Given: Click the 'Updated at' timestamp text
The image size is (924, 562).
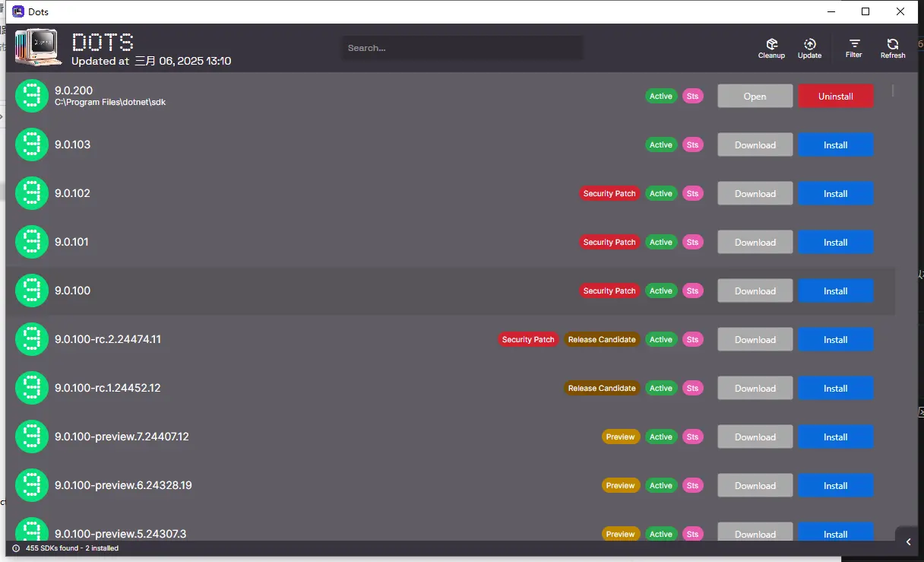Looking at the screenshot, I should coord(151,61).
